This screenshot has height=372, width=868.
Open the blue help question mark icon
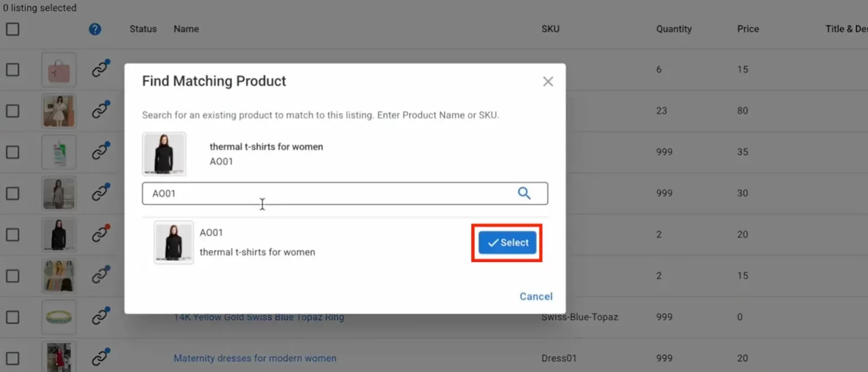[95, 29]
